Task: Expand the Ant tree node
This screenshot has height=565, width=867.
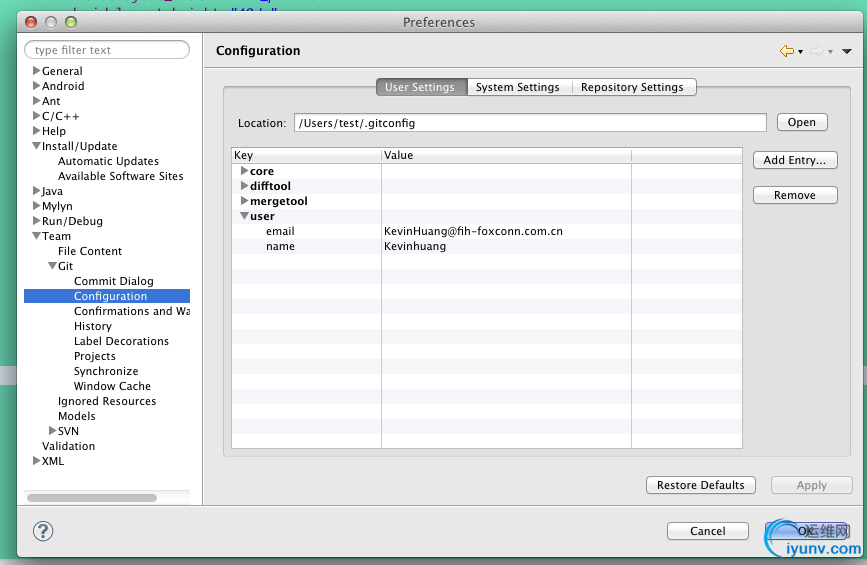Action: click(36, 101)
